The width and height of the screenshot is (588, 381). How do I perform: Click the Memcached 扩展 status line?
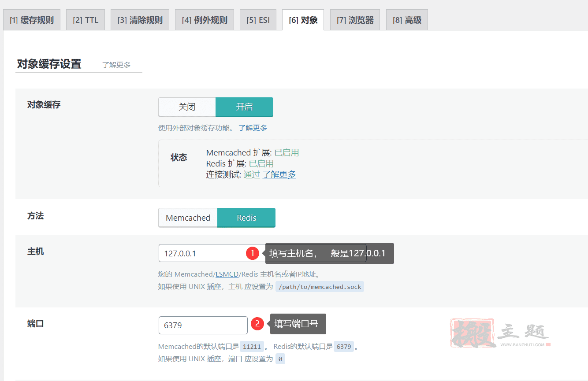pyautogui.click(x=253, y=153)
